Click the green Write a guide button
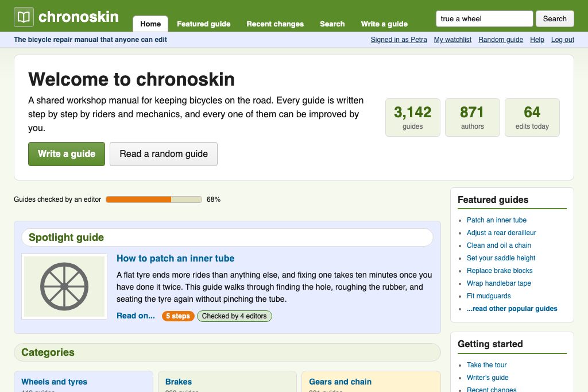Viewport: 588px width, 392px height. (67, 154)
